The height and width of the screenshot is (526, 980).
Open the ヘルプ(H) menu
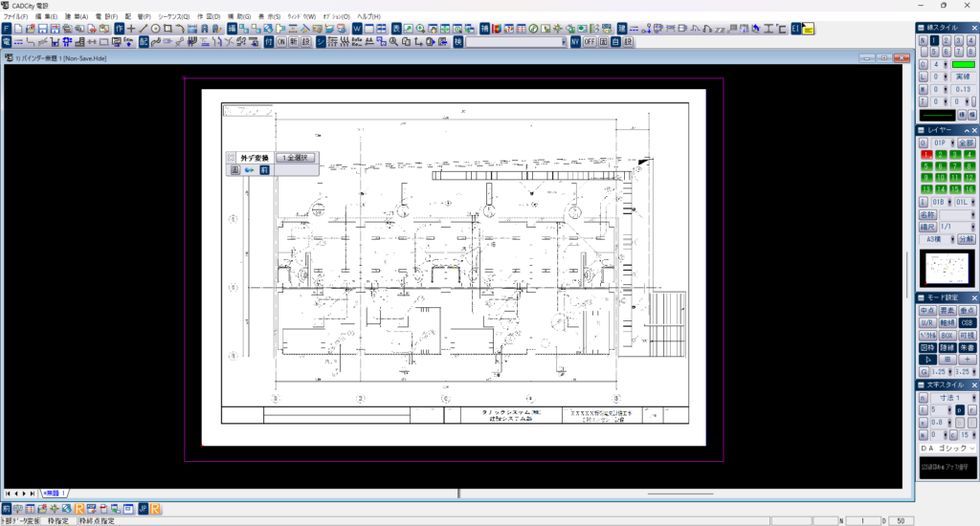pyautogui.click(x=368, y=17)
